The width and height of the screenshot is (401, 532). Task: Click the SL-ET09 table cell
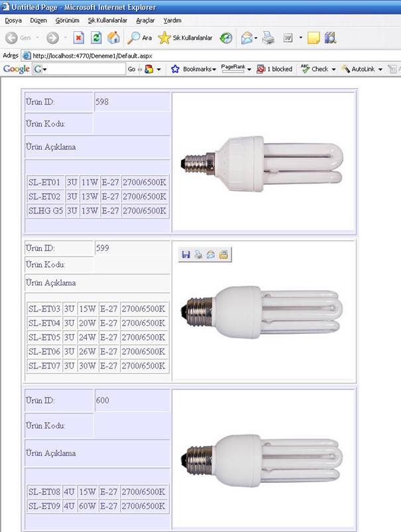coord(44,506)
